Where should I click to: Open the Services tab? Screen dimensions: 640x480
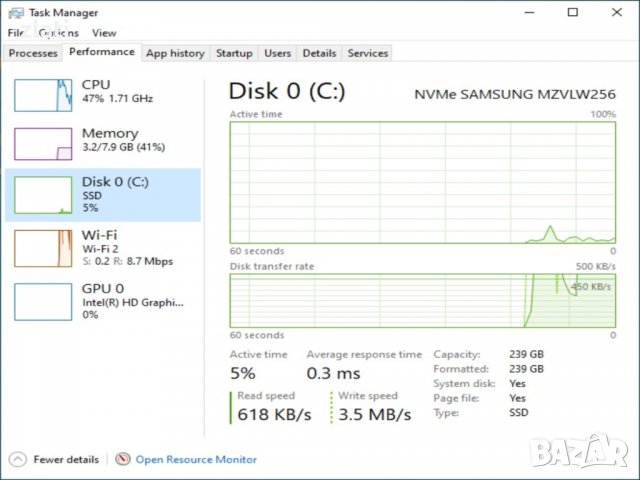coord(367,53)
